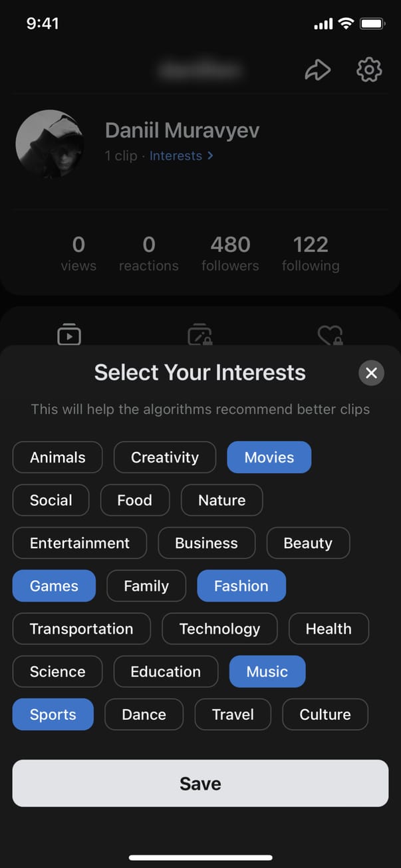The image size is (401, 868).
Task: Open the locked liked clips tab
Action: 330,335
